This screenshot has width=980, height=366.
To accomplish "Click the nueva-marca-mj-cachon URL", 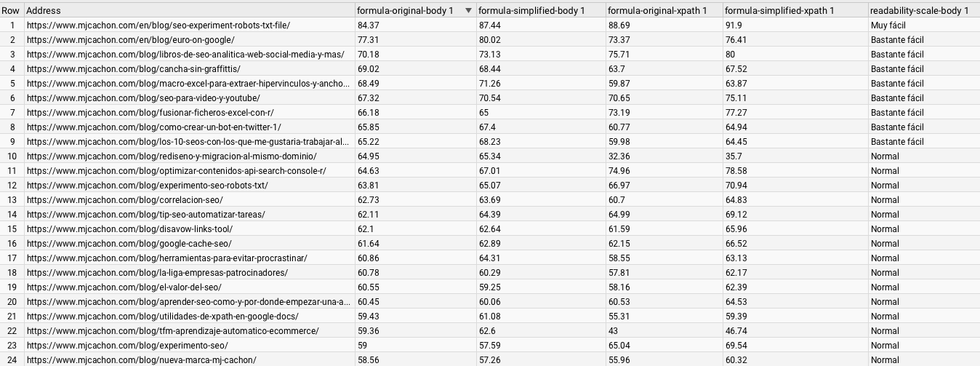I will click(142, 360).
